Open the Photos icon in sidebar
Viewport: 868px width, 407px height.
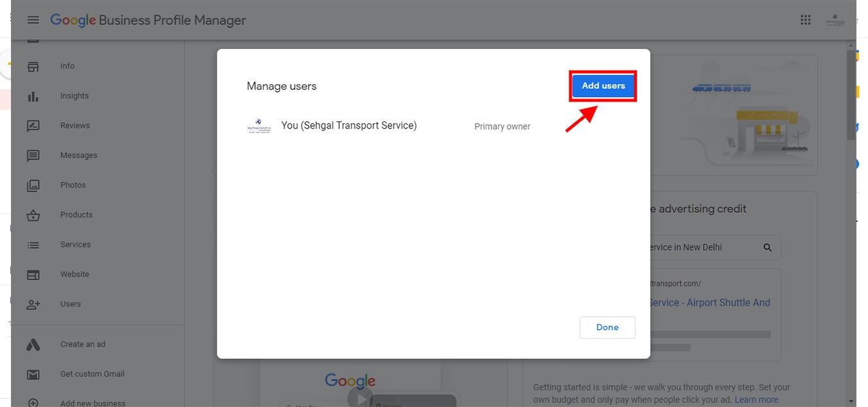pos(33,185)
